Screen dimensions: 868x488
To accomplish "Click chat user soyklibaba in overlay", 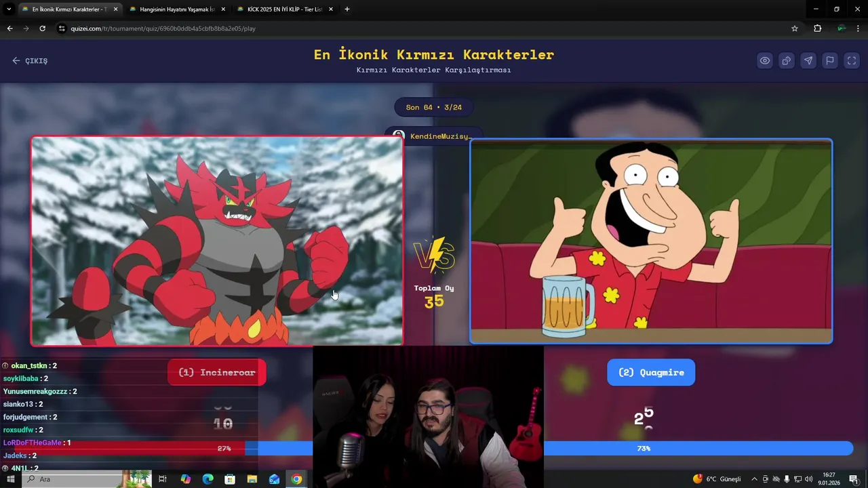I will coord(20,379).
